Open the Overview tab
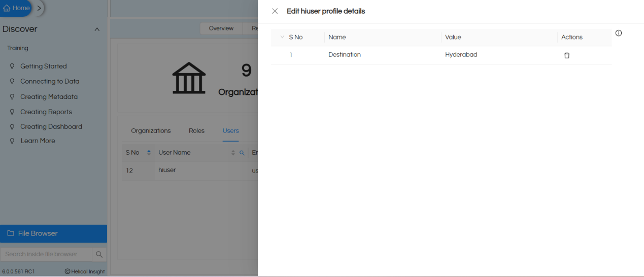The image size is (644, 277). 221,28
